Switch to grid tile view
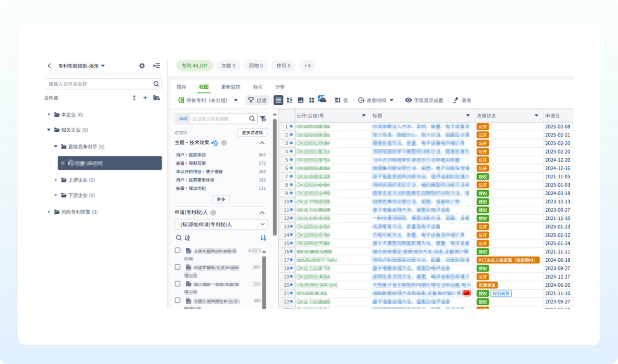 point(311,100)
